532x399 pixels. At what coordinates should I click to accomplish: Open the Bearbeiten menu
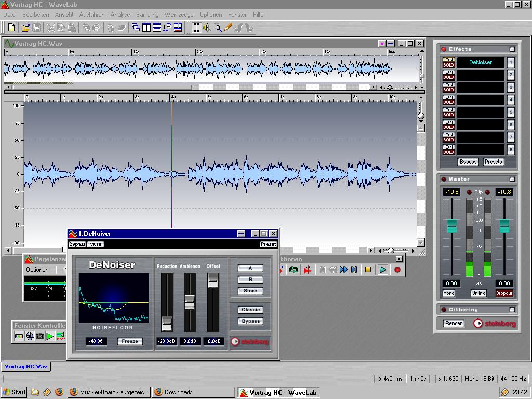36,15
